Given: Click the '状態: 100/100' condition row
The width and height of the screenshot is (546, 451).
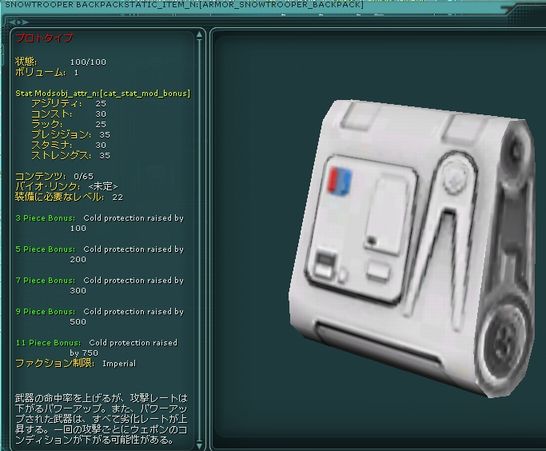Looking at the screenshot, I should [x=61, y=62].
